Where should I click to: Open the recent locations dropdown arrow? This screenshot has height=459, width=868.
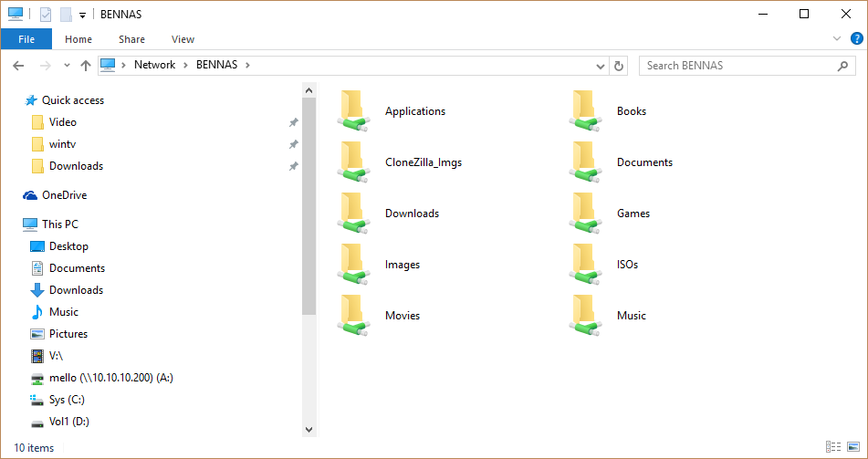67,66
